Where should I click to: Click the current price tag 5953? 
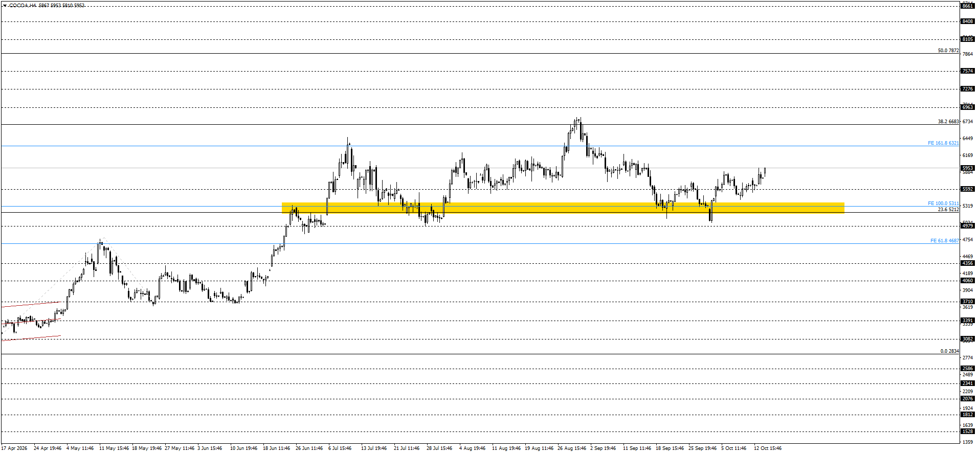968,168
